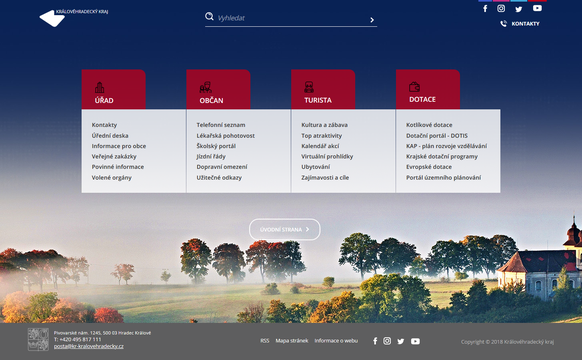Viewport: 582px width, 360px height.
Task: Open the Úřední deska link
Action: (110, 136)
